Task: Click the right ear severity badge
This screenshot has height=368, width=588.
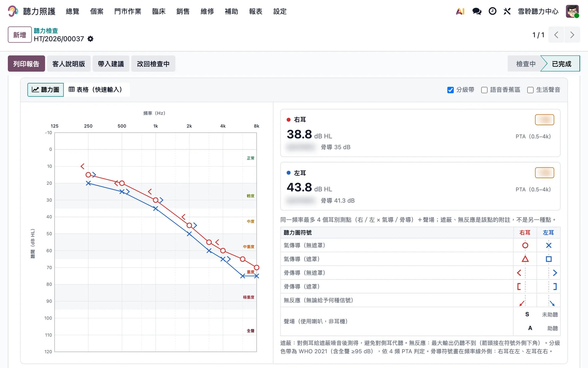Action: pos(544,120)
